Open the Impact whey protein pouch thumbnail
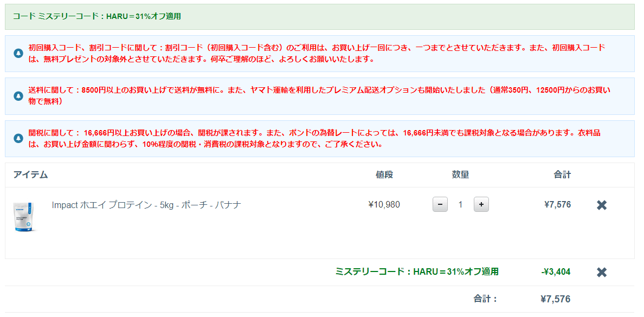The image size is (644, 317). 24,216
